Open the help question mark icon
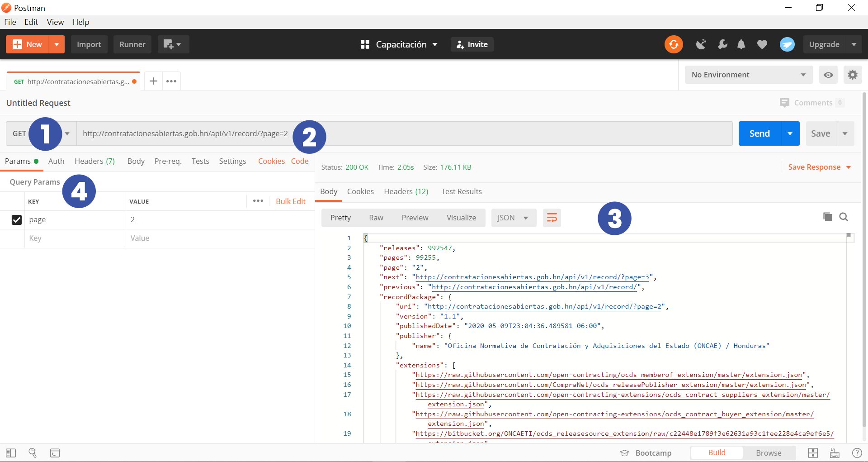This screenshot has width=868, height=462. coord(857,453)
